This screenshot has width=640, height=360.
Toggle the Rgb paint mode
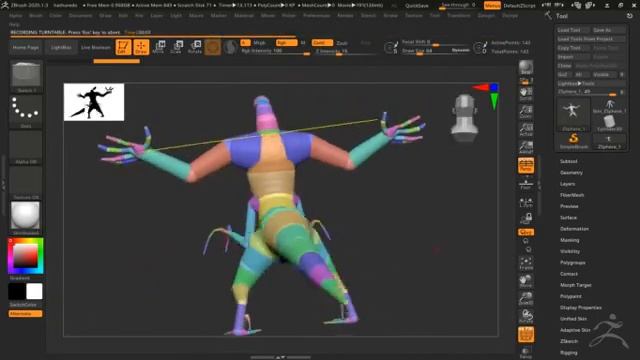point(286,42)
